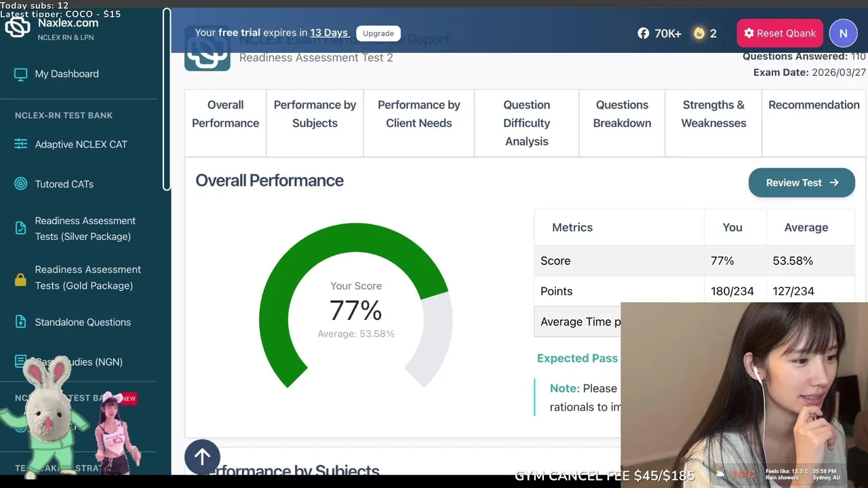868x488 pixels.
Task: Click the streak count 2
Action: point(713,33)
